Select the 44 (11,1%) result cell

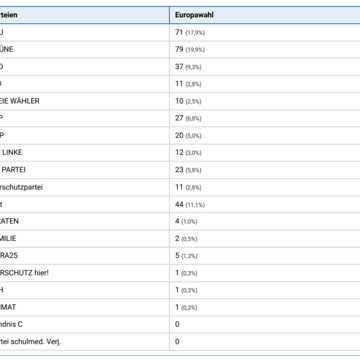[x=265, y=204]
